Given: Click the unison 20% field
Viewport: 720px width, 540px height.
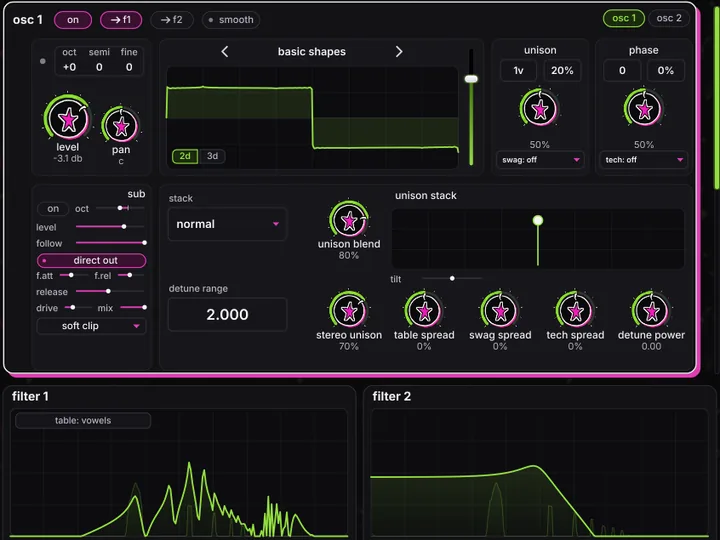Looking at the screenshot, I should (562, 70).
